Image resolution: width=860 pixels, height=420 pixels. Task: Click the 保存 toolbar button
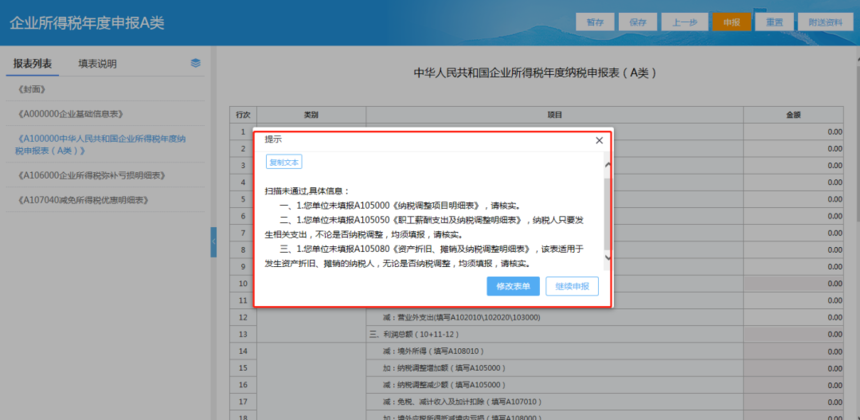pos(638,22)
